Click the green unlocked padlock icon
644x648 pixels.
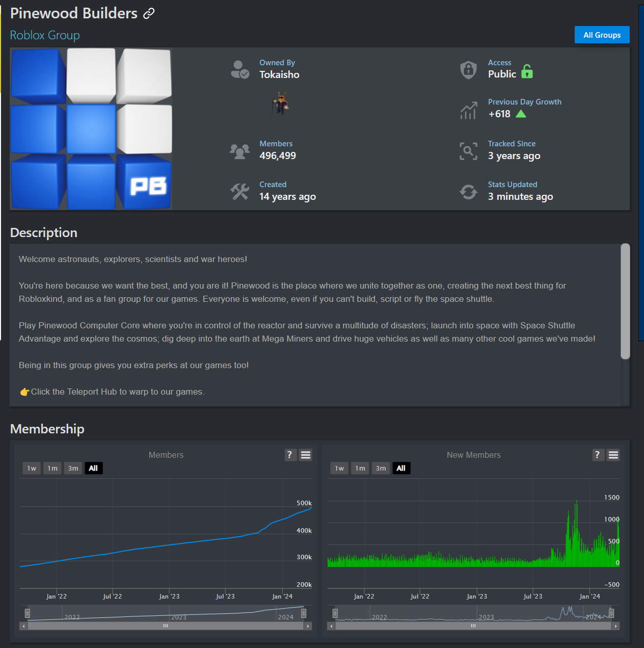point(527,71)
